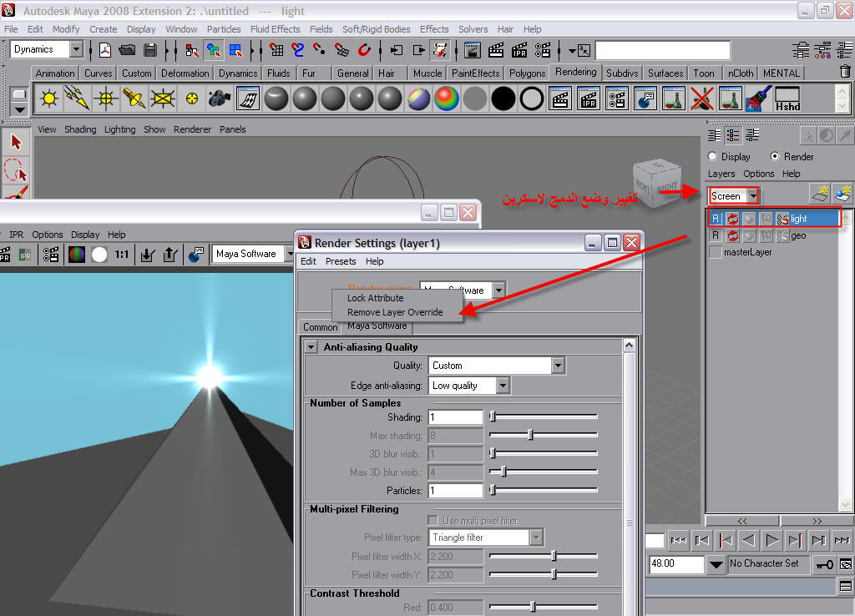Create a point light from the shelf
The width and height of the screenshot is (855, 616).
click(x=106, y=98)
